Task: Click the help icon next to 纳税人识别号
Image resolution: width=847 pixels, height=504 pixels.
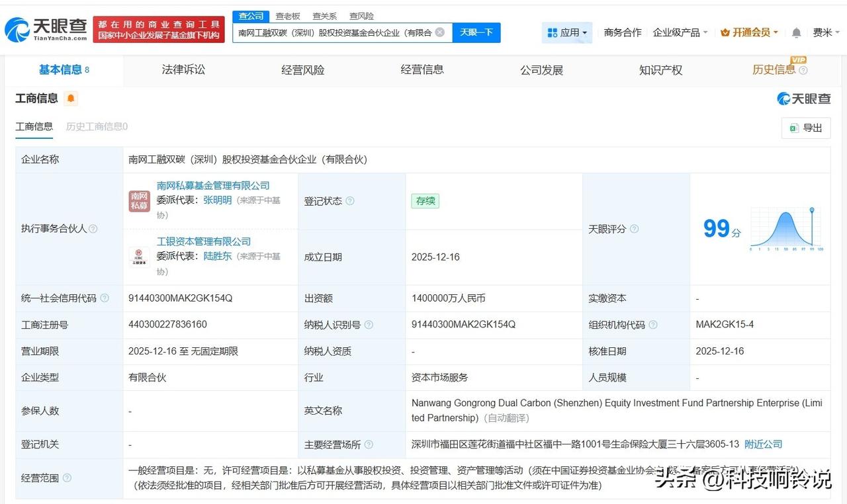Action: (369, 325)
